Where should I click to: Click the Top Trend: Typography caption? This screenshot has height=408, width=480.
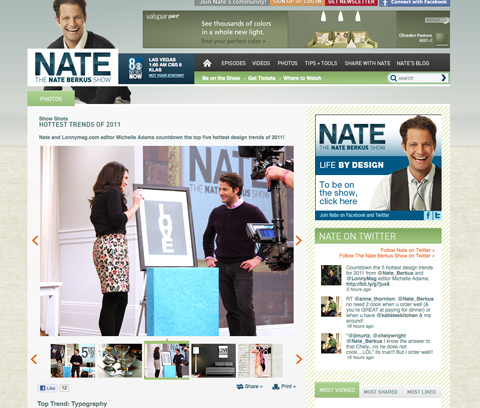point(72,404)
